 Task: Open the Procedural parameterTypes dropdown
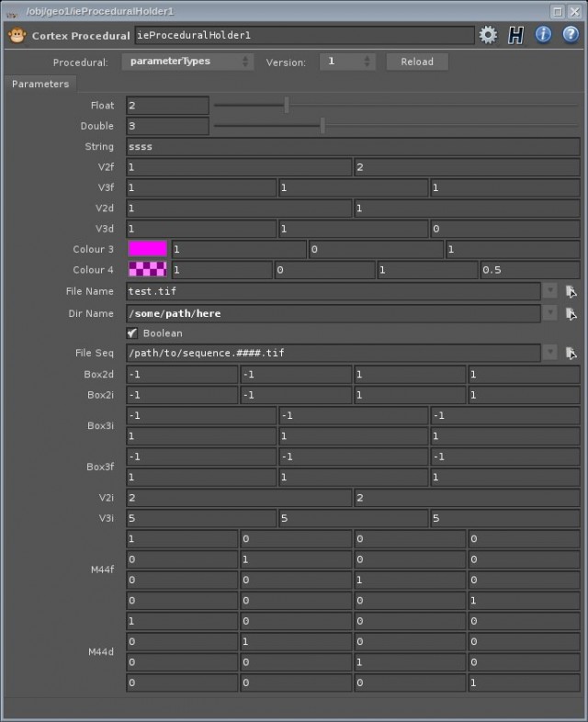click(x=187, y=62)
